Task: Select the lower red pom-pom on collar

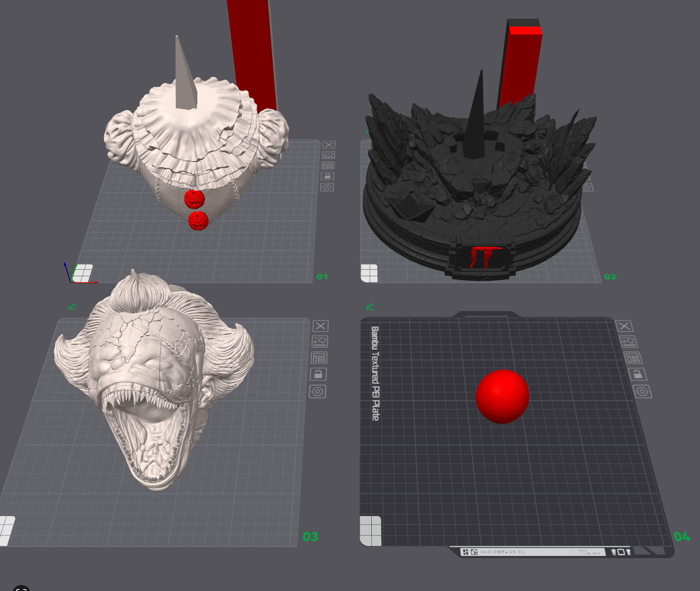Action: (198, 220)
